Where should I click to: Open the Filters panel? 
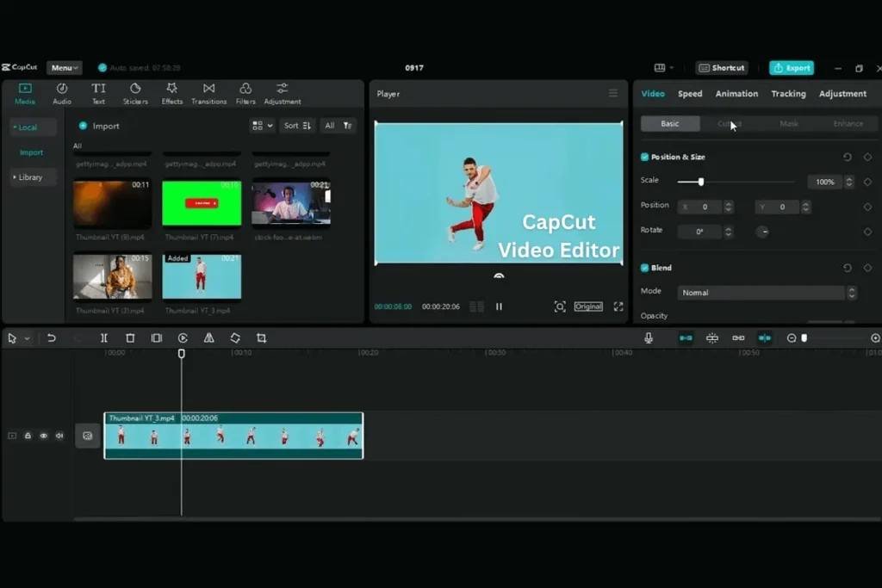(x=245, y=94)
